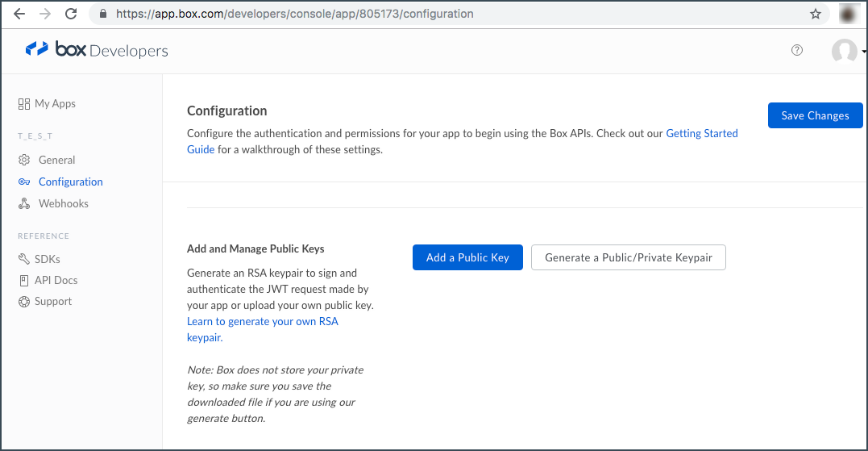Viewport: 868px width, 451px height.
Task: Reload the page with browser refresh
Action: click(x=71, y=14)
